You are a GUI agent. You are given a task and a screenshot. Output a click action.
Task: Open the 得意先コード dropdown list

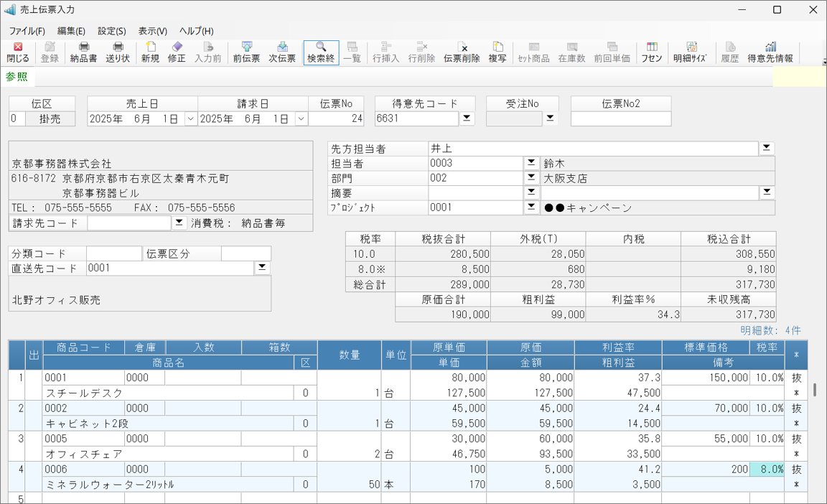click(467, 117)
